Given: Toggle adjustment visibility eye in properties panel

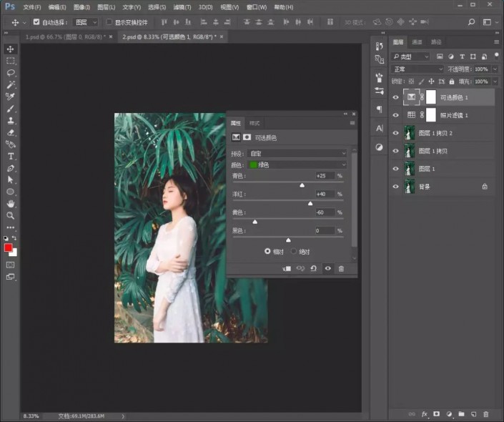Looking at the screenshot, I should 327,268.
